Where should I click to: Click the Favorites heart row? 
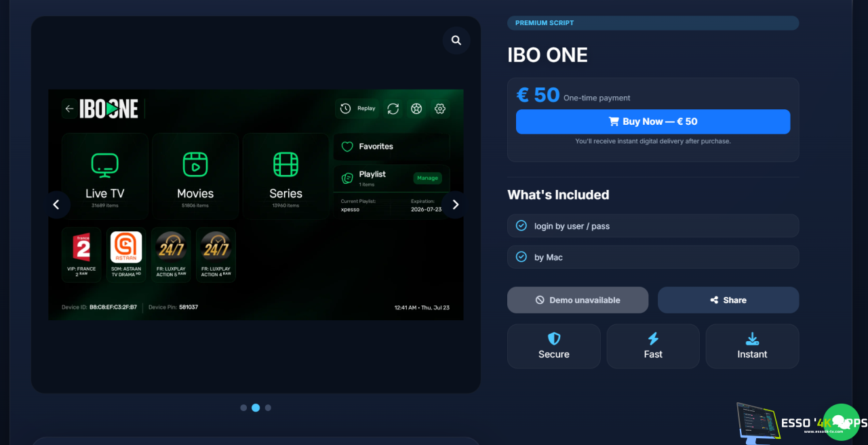click(391, 147)
